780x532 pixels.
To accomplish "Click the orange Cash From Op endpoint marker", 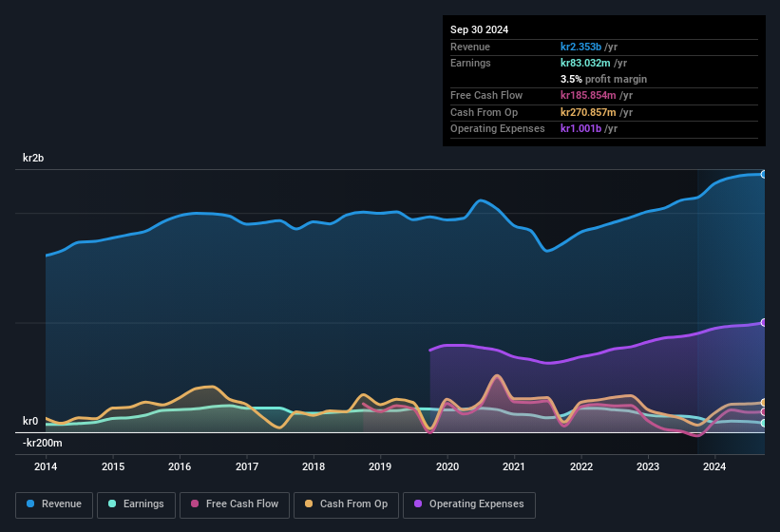I will 764,402.
